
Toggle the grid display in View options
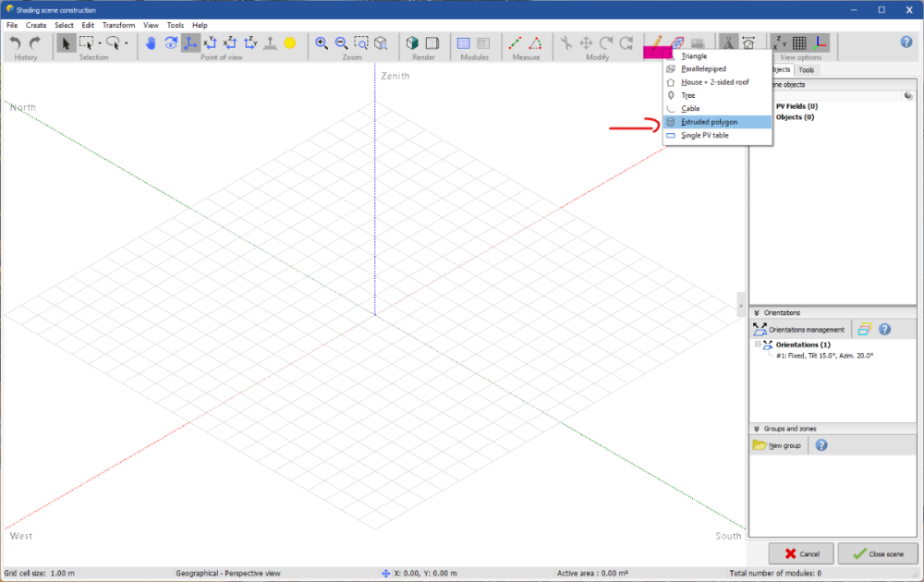coord(799,42)
